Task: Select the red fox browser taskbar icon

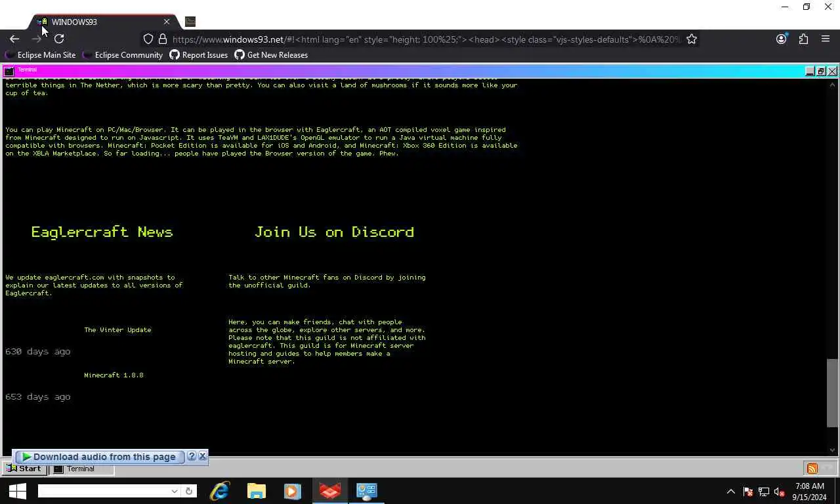Action: tap(329, 491)
